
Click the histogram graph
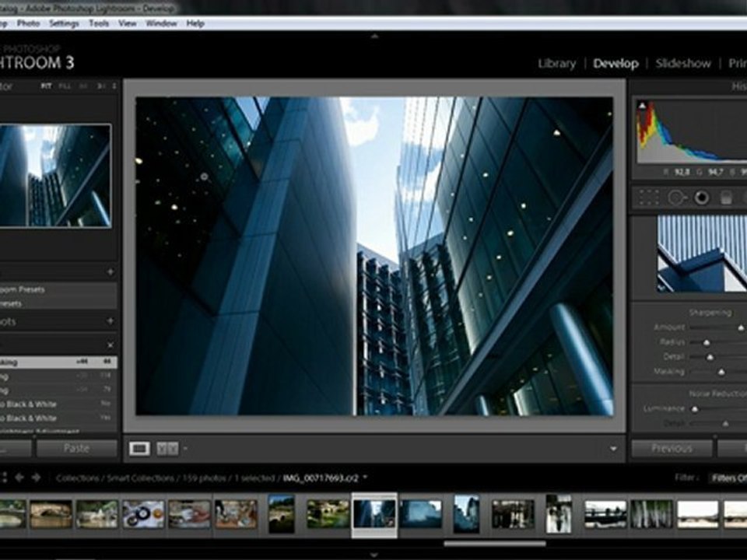point(693,132)
